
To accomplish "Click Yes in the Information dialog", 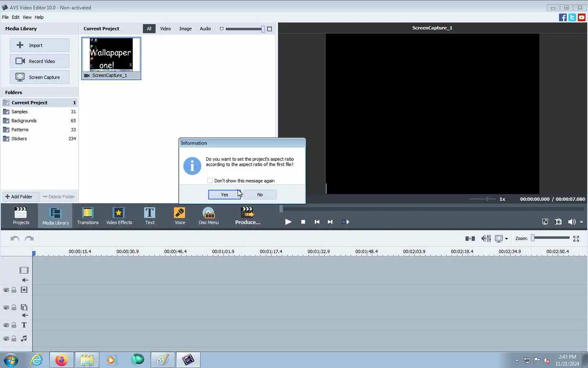I will [x=224, y=195].
